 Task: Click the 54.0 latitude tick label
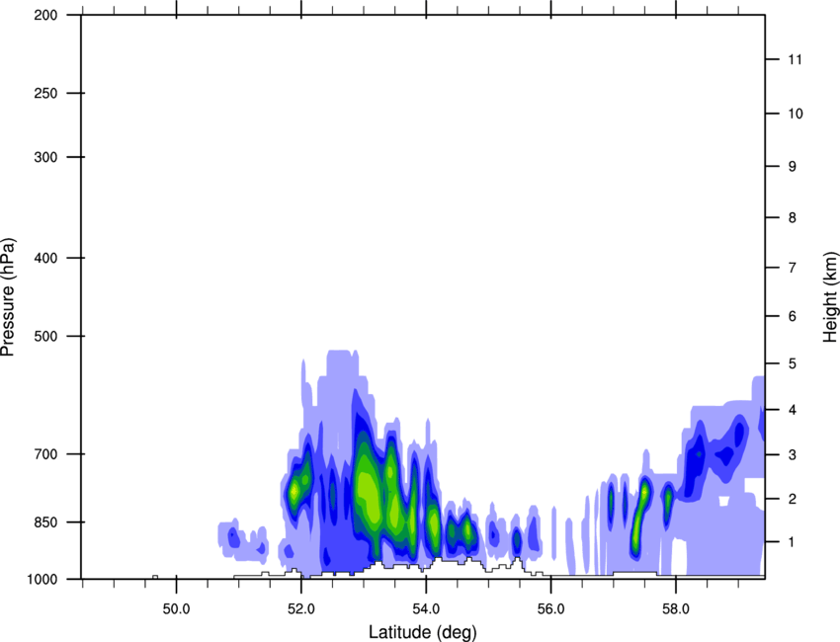pyautogui.click(x=427, y=609)
